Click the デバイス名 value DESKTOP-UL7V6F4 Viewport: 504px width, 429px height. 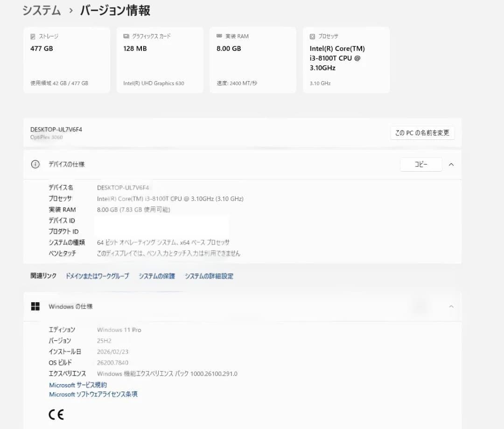[123, 187]
